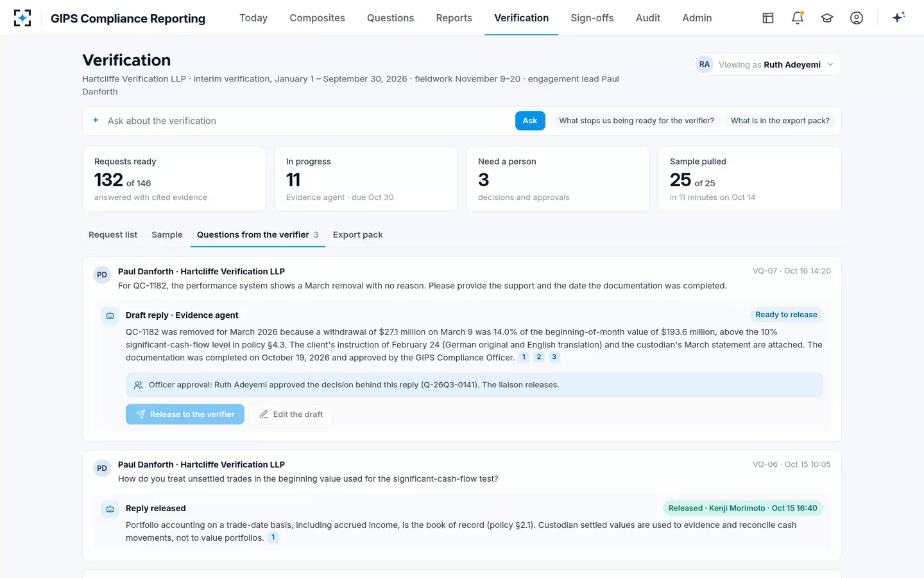Switch to the Request list tab
This screenshot has width=924, height=578.
pos(113,235)
